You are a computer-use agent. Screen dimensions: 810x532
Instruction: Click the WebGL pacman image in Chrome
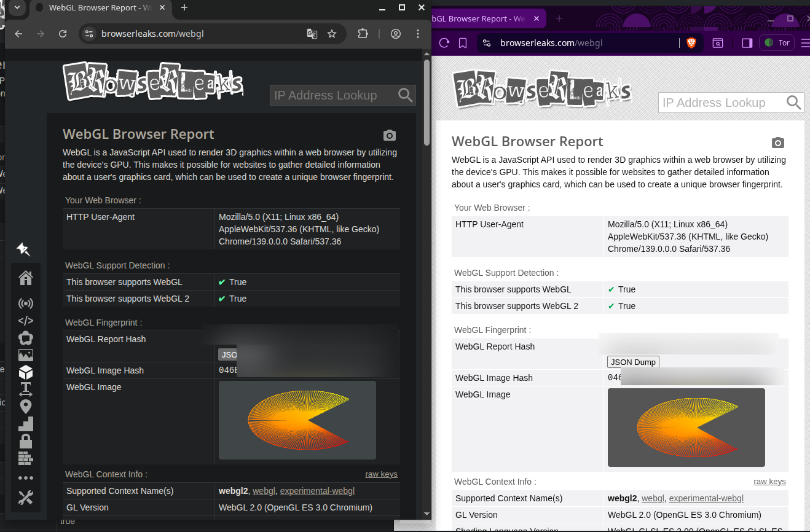tap(297, 420)
